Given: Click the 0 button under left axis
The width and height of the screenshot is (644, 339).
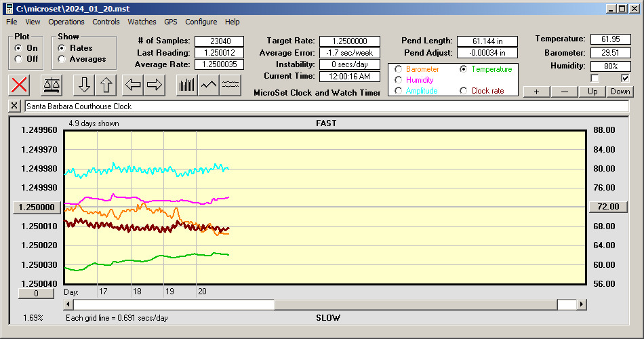Looking at the screenshot, I should tap(36, 294).
